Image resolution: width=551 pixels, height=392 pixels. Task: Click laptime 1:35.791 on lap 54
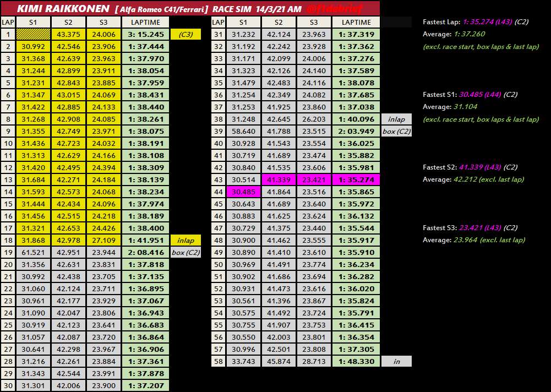click(x=356, y=313)
